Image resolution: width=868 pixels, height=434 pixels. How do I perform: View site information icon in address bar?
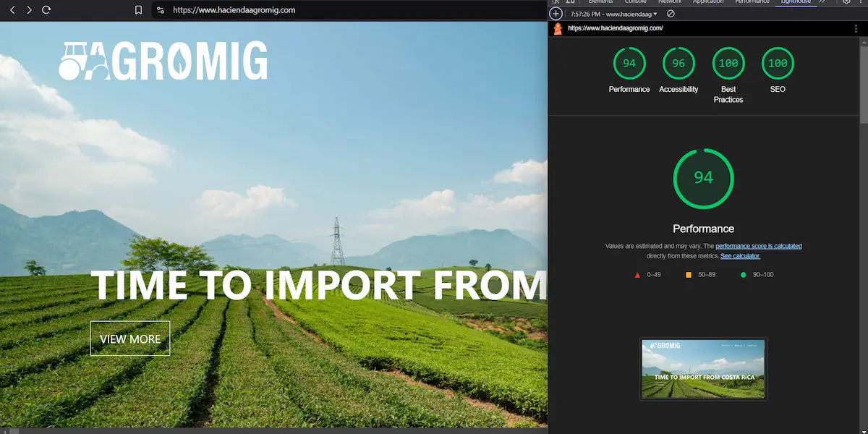[x=161, y=10]
